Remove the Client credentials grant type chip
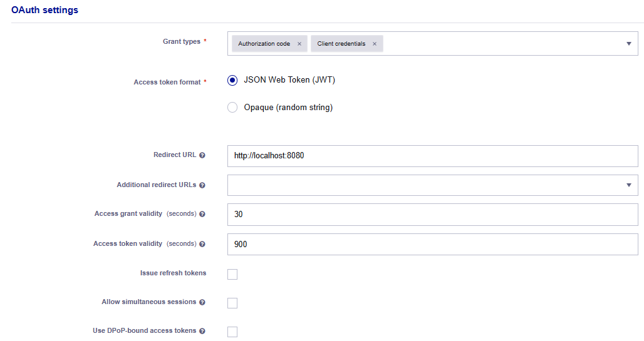 point(375,44)
